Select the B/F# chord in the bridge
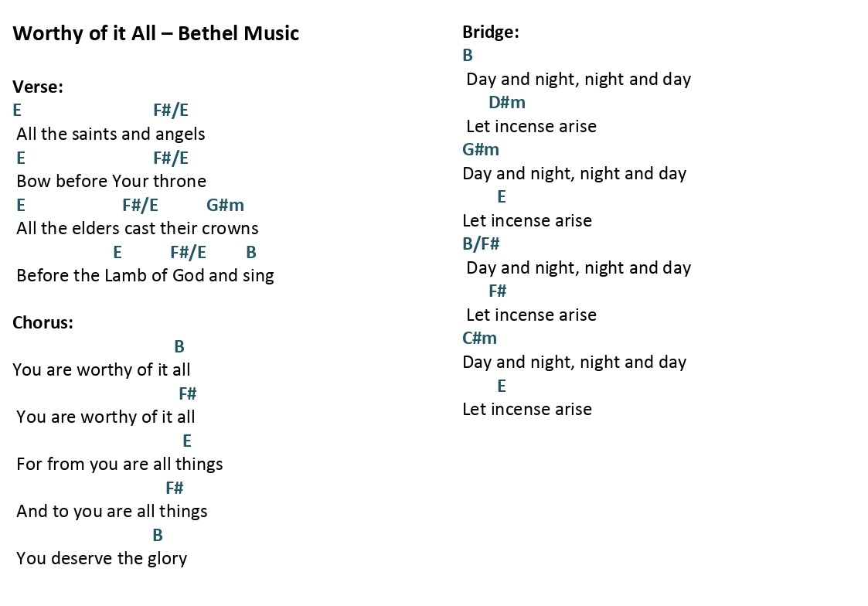 point(481,244)
